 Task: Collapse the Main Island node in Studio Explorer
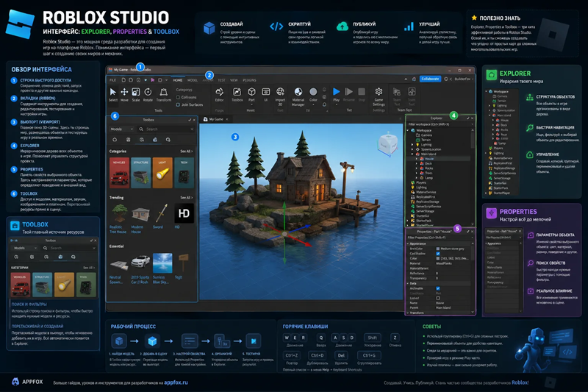coord(412,154)
